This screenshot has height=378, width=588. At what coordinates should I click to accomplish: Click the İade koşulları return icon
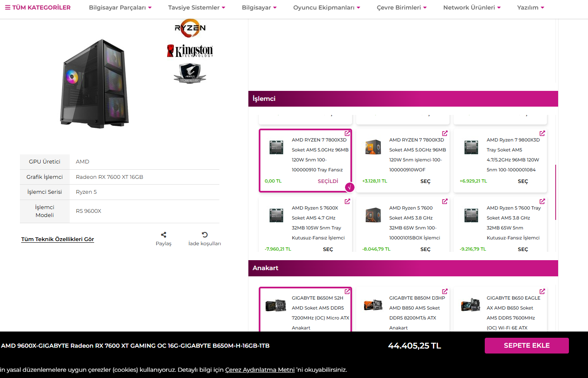click(204, 235)
